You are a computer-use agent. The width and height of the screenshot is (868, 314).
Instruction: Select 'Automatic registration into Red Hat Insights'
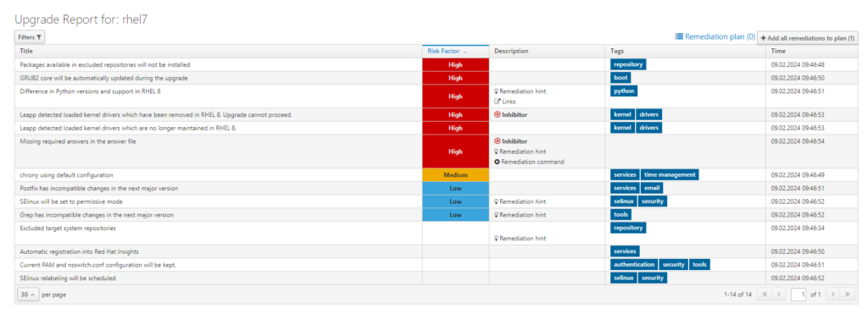point(78,251)
